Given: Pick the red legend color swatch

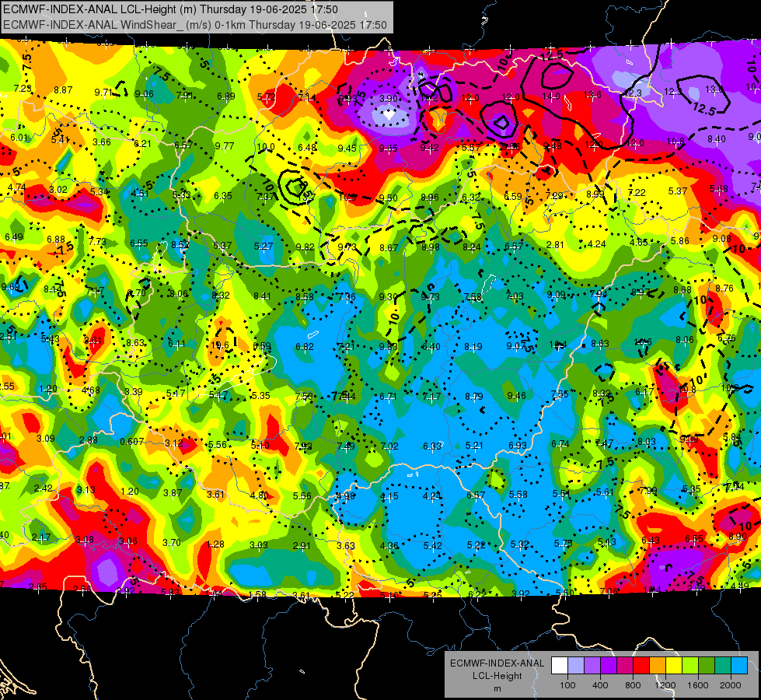Looking at the screenshot, I should [641, 666].
